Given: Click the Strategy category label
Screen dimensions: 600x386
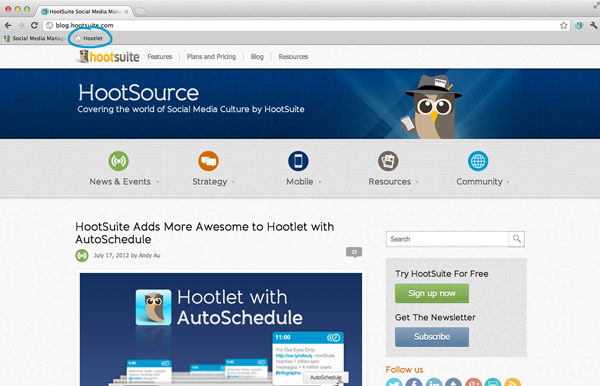Looking at the screenshot, I should [x=210, y=182].
